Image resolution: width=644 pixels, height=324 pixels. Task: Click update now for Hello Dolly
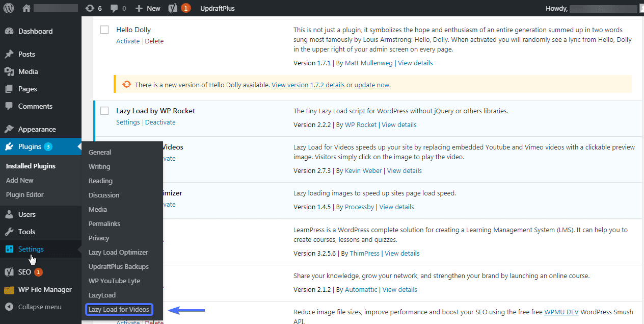[372, 85]
